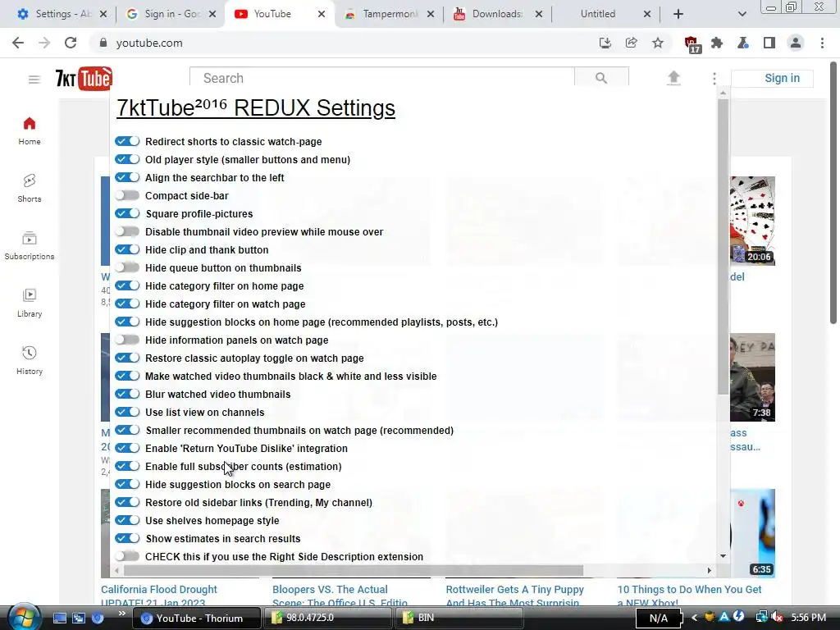Click the search magnifier button

[x=601, y=78]
